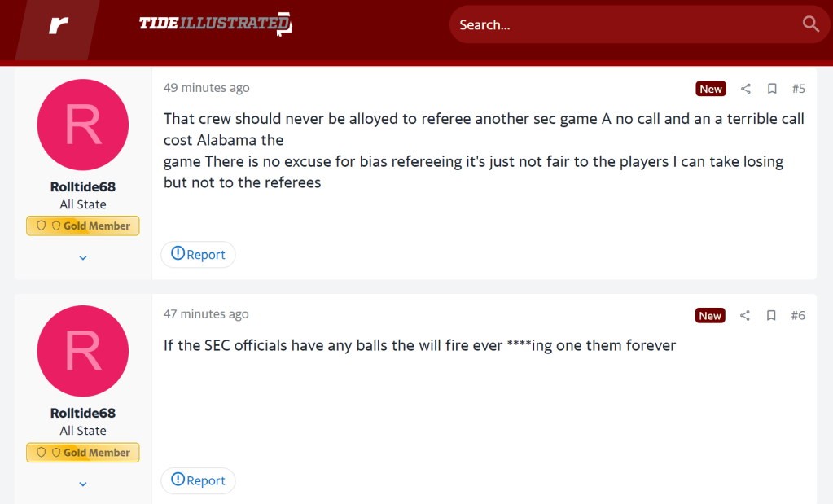The image size is (833, 504).
Task: Open the Tide Illustrated home logo
Action: (x=215, y=24)
